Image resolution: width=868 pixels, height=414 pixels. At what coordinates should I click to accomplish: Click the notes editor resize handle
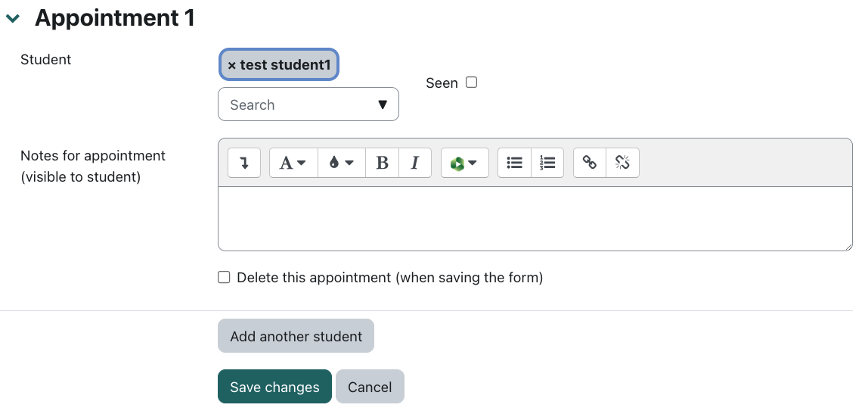pyautogui.click(x=848, y=246)
